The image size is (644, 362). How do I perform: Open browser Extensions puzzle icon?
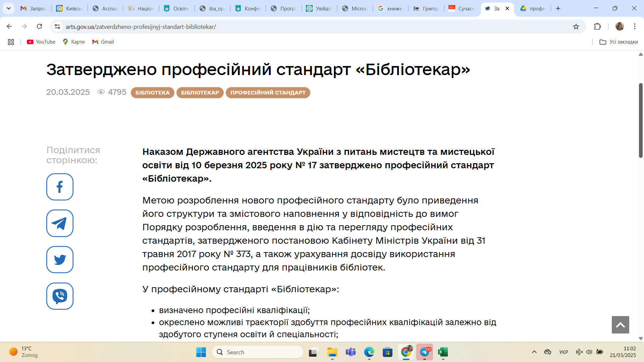pyautogui.click(x=597, y=26)
